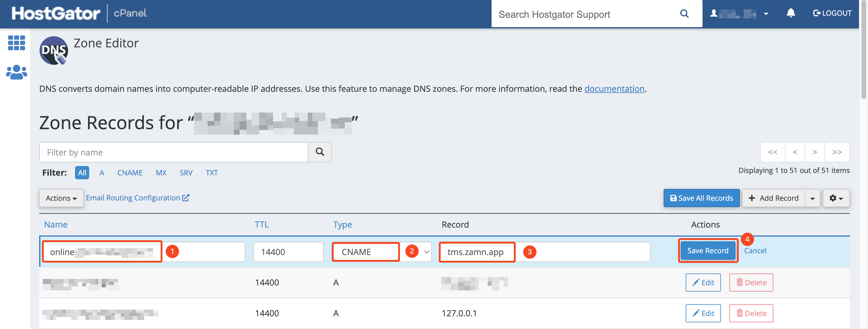Filter records by A type
Image resolution: width=868 pixels, height=329 pixels.
(x=102, y=173)
